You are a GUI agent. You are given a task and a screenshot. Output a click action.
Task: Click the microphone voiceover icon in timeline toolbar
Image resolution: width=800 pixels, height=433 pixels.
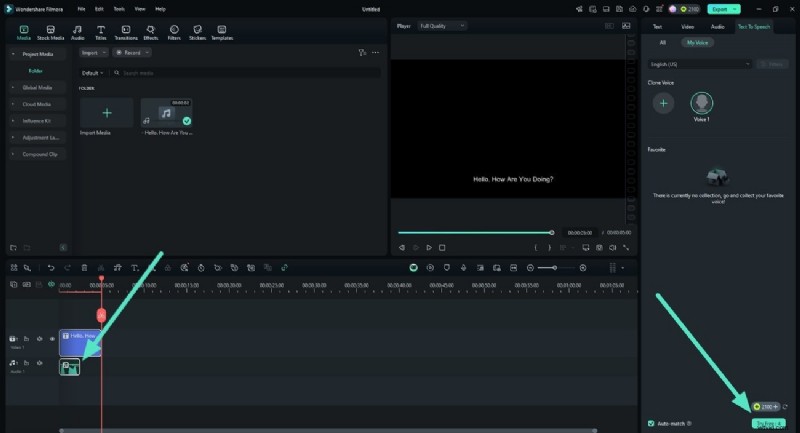coord(463,268)
